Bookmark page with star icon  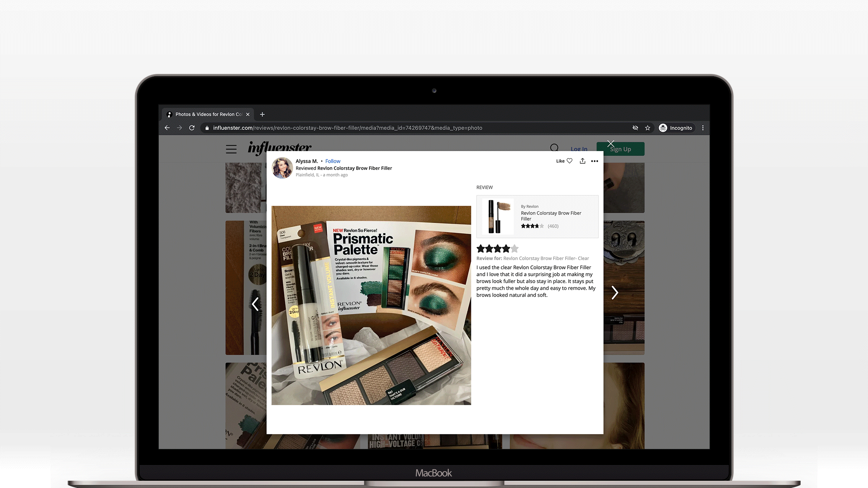coord(648,128)
